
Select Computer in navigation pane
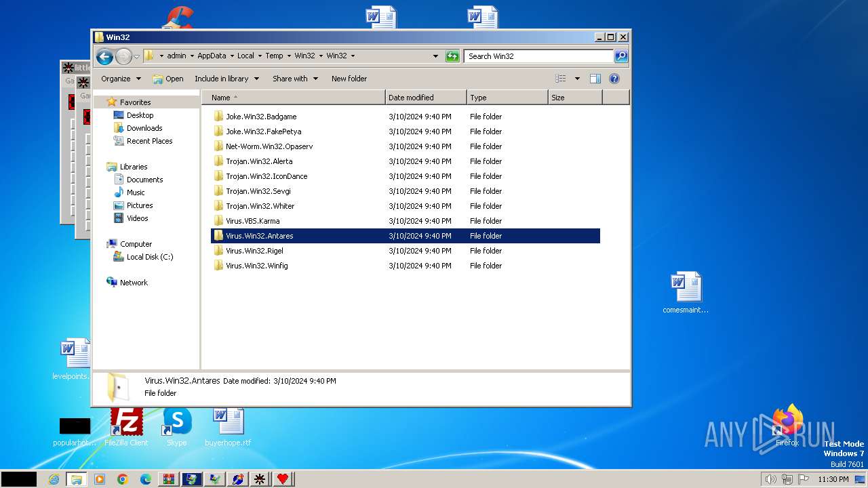136,244
